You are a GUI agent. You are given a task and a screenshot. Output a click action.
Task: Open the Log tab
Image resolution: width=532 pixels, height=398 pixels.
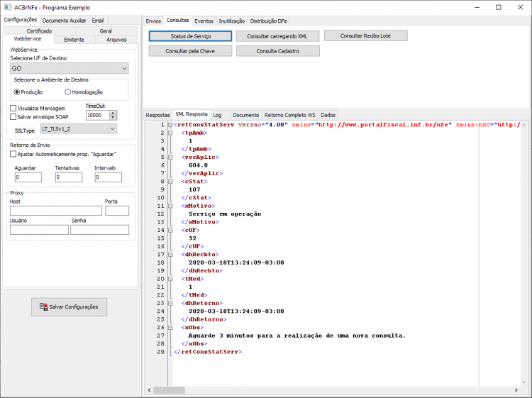coord(218,115)
